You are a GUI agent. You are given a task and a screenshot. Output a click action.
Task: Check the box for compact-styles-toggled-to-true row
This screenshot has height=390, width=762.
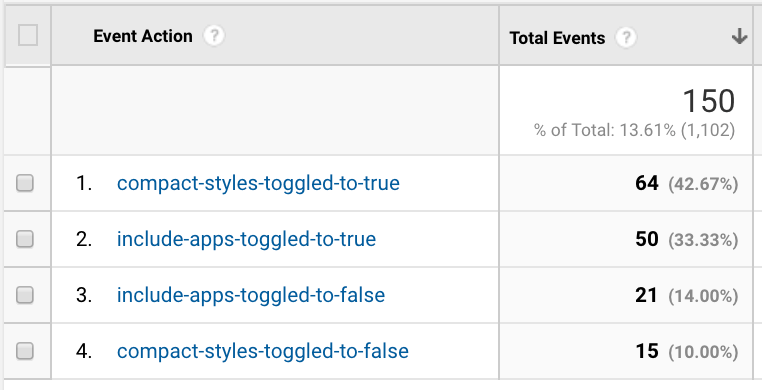[x=25, y=183]
